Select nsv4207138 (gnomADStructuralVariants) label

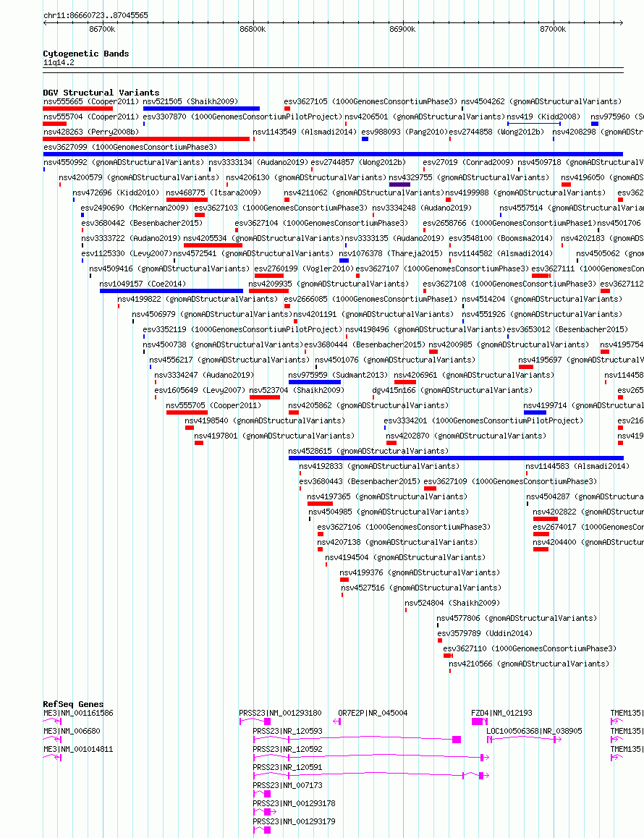[x=397, y=543]
